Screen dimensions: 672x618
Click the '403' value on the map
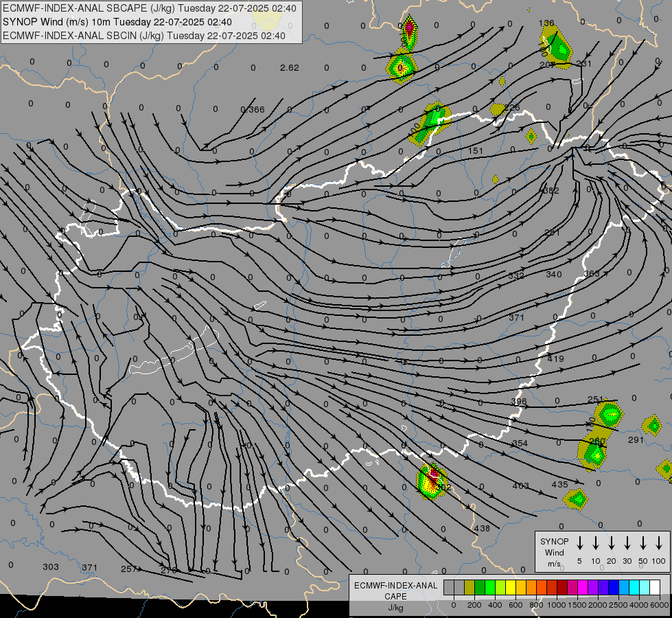point(521,485)
